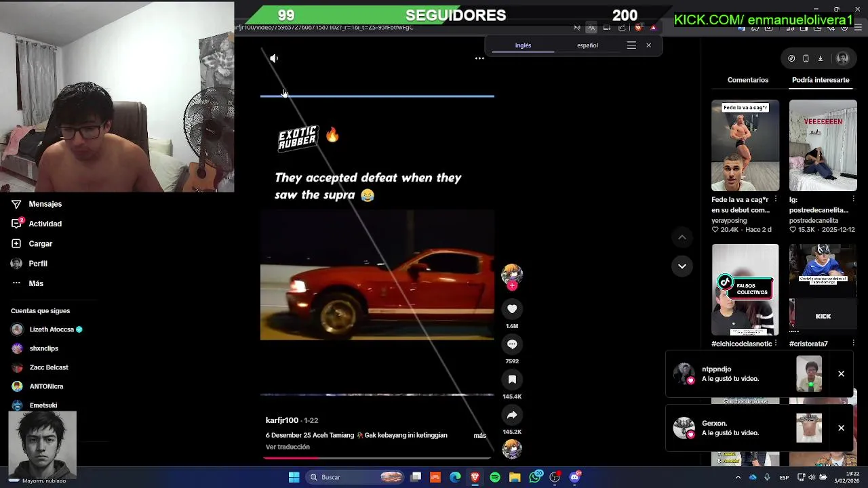The width and height of the screenshot is (868, 488).
Task: Like the video with the heart icon
Action: tap(512, 309)
